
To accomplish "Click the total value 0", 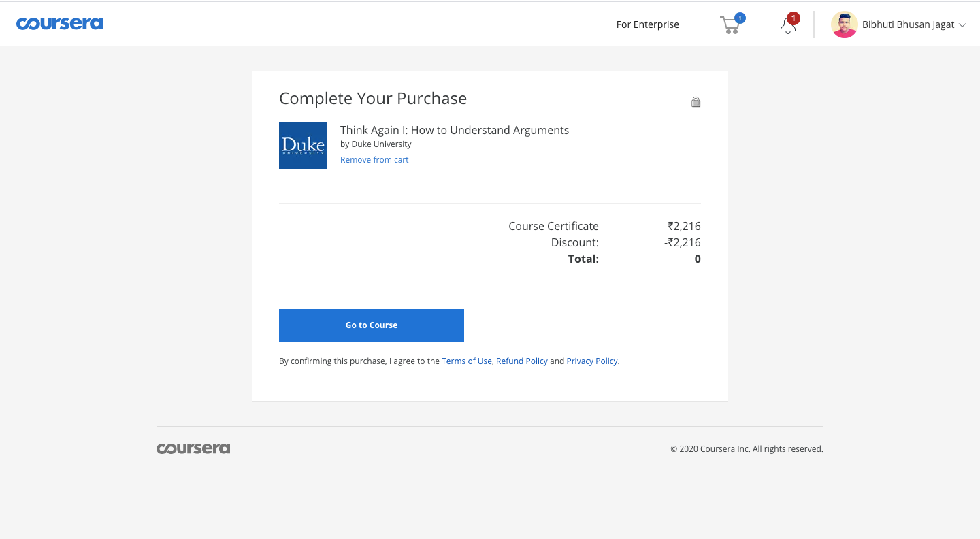I will (698, 259).
